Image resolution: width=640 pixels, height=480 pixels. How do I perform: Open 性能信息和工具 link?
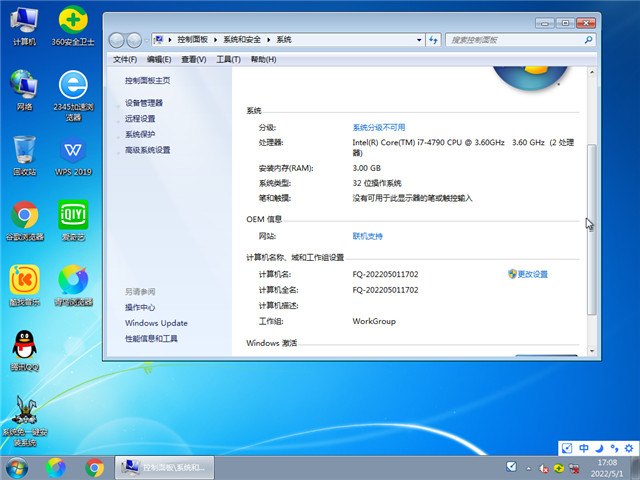[151, 338]
